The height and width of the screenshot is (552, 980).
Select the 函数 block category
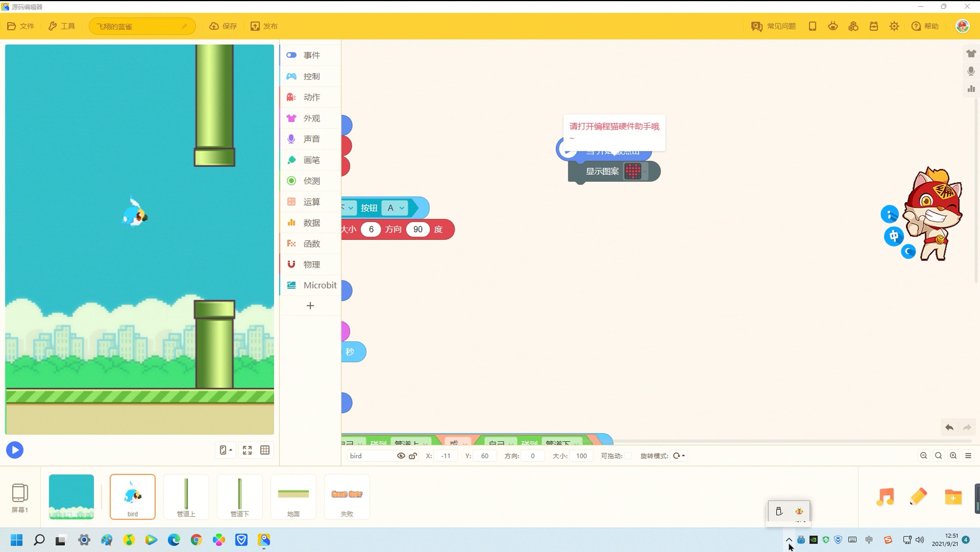pos(310,244)
